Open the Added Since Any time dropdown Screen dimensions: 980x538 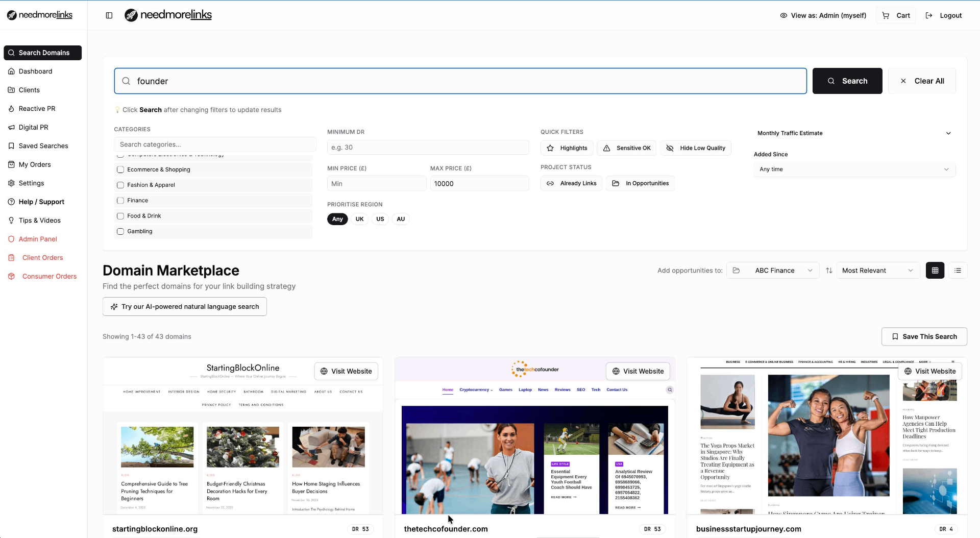click(854, 169)
